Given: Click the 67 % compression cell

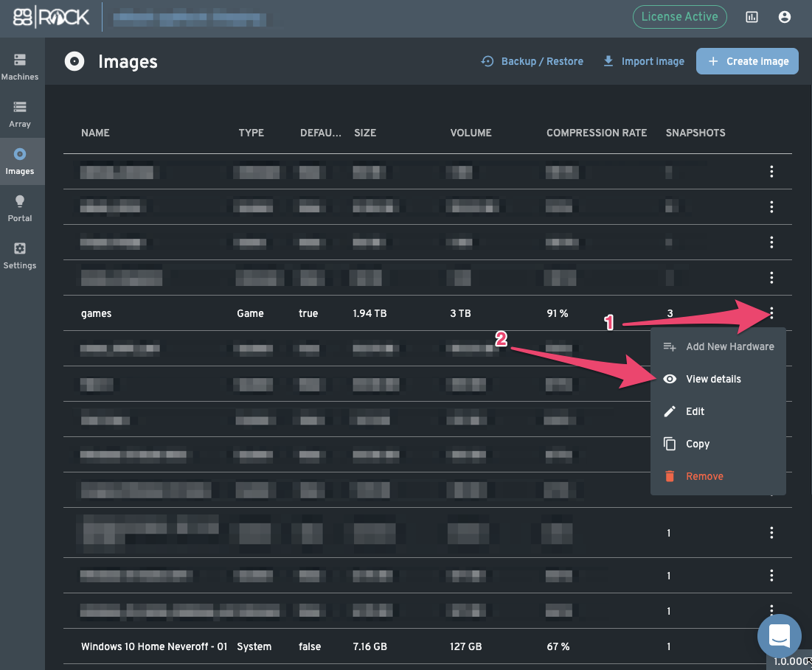Looking at the screenshot, I should 558,646.
